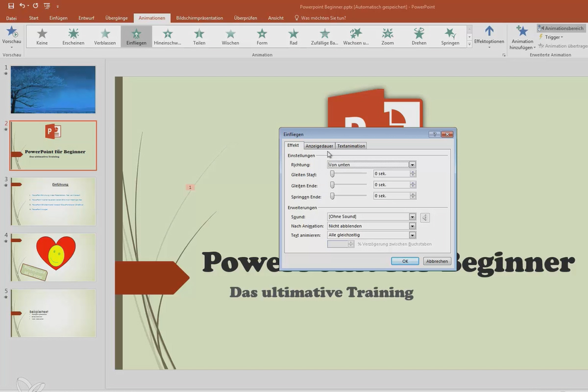Choose the Wischen entrance effect
The image size is (588, 392).
230,36
